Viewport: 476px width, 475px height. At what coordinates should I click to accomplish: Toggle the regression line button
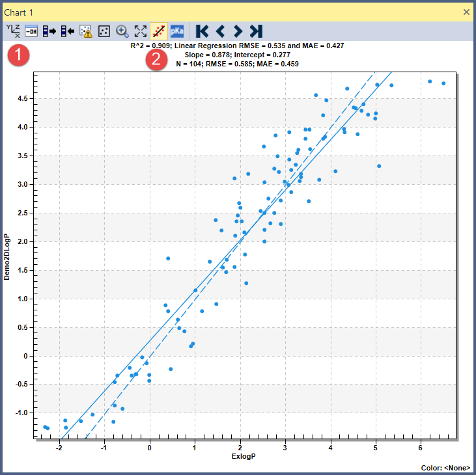coord(159,31)
